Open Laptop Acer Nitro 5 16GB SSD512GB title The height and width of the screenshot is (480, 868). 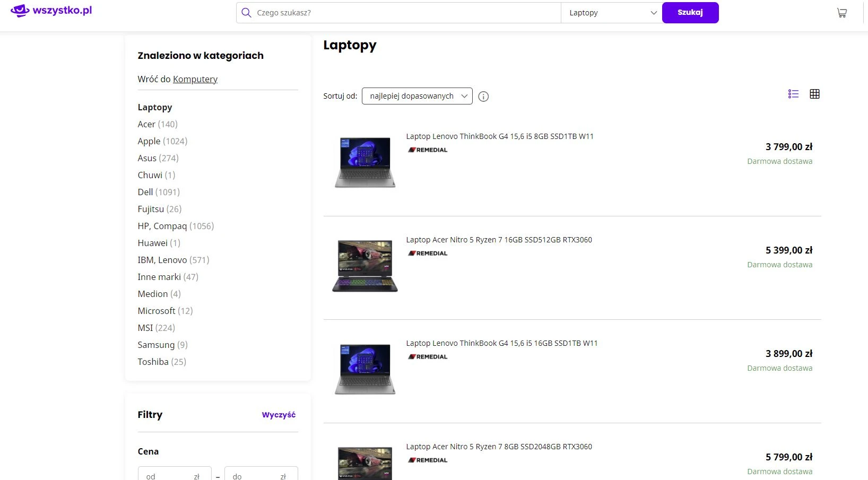click(499, 240)
